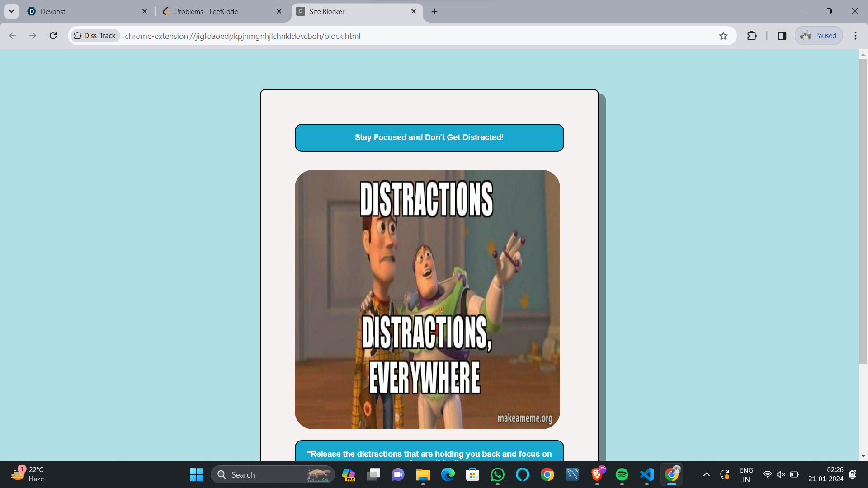Show hidden system tray icons
Image resolution: width=868 pixels, height=488 pixels.
pyautogui.click(x=706, y=474)
